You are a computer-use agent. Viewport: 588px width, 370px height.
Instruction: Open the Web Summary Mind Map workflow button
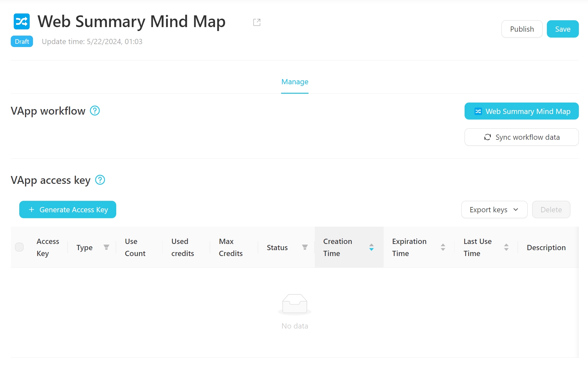(x=521, y=111)
